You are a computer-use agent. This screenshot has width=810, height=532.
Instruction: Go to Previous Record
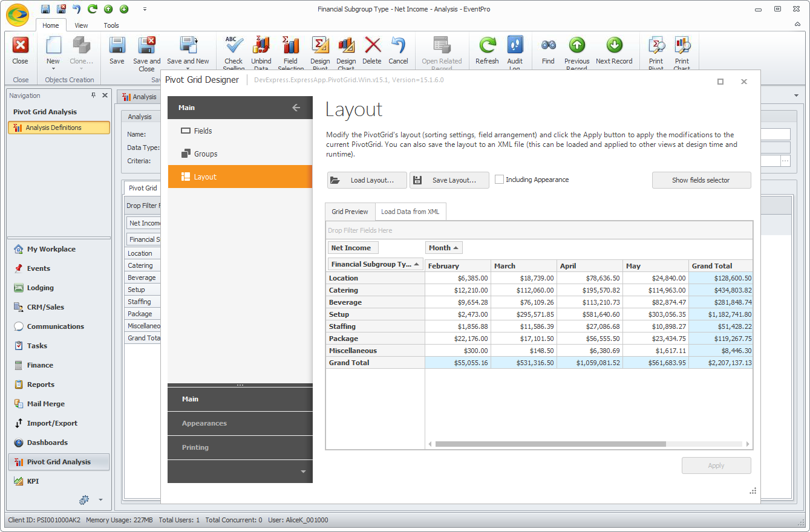pos(577,46)
